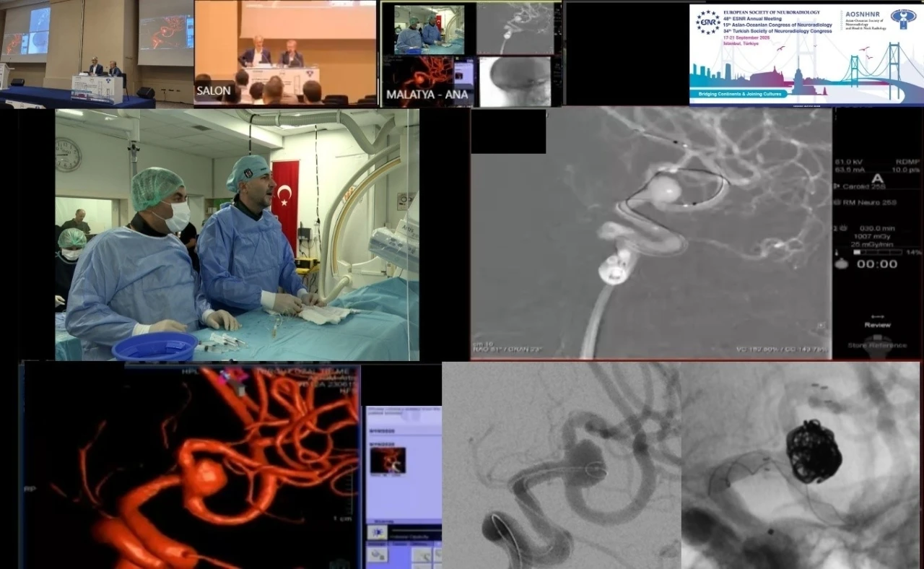Click the bottom-left tool icon in 3D workstation
The image size is (924, 569).
377,555
